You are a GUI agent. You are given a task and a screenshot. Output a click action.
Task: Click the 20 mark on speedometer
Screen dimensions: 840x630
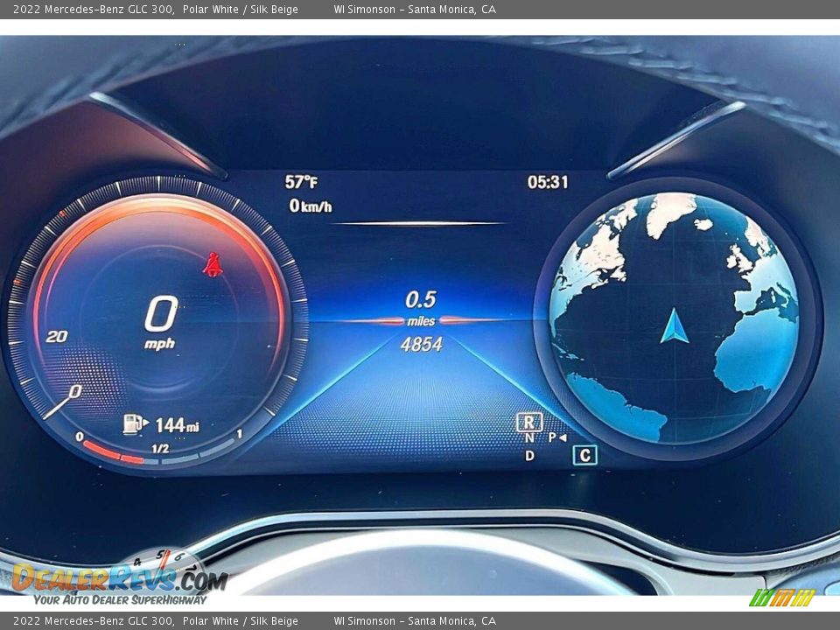56,336
